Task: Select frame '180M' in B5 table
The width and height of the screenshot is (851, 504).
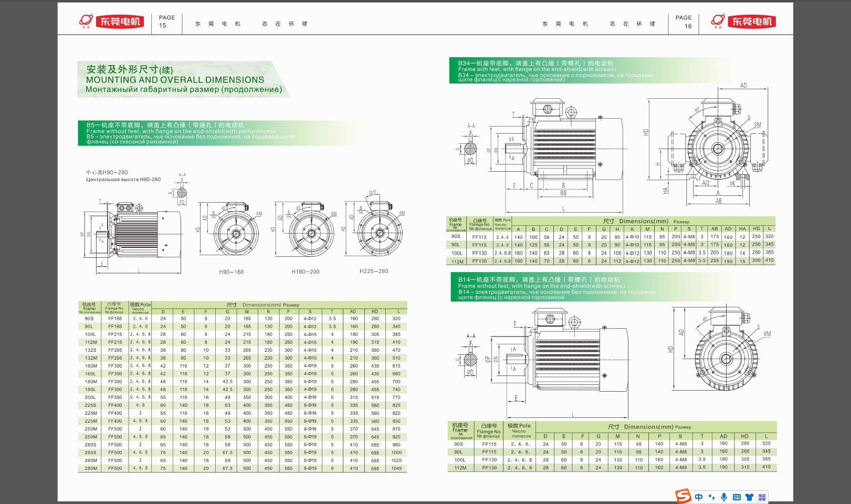Action: pyautogui.click(x=90, y=382)
